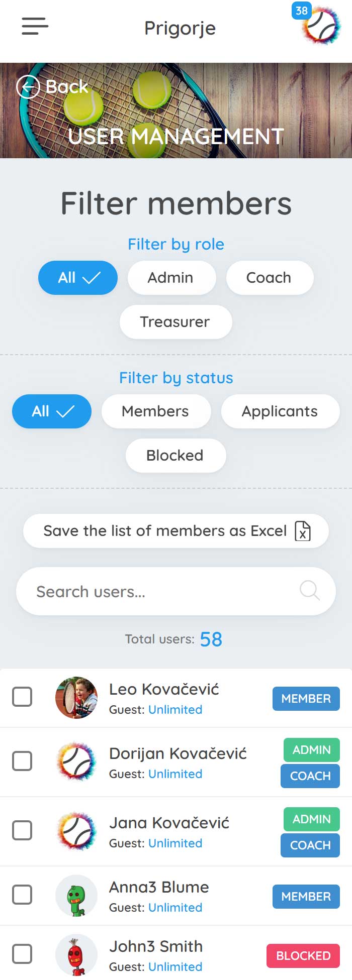
Task: Click Anna3 Blume's green avatar
Action: 76,896
